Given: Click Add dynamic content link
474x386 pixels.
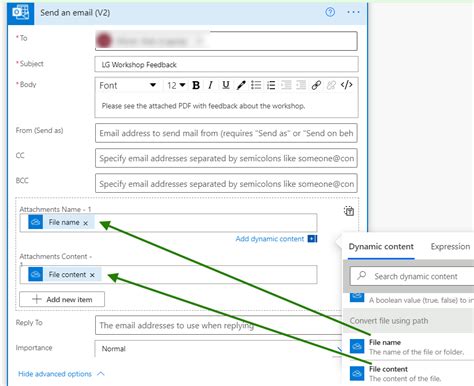Looking at the screenshot, I should point(270,239).
